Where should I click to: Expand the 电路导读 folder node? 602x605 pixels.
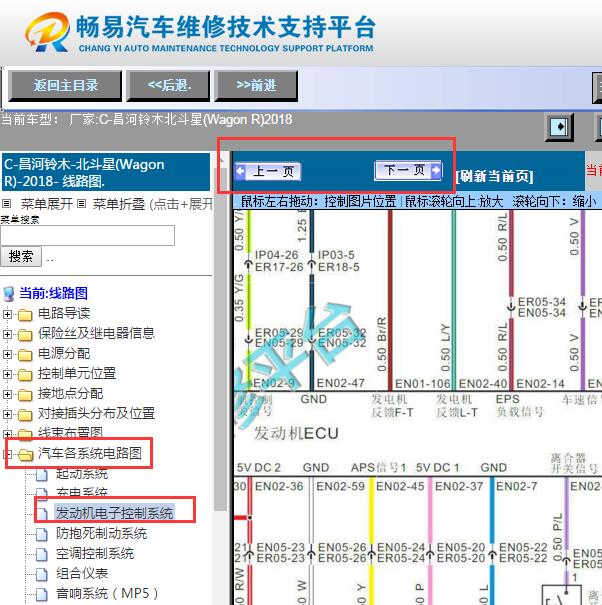(7, 314)
